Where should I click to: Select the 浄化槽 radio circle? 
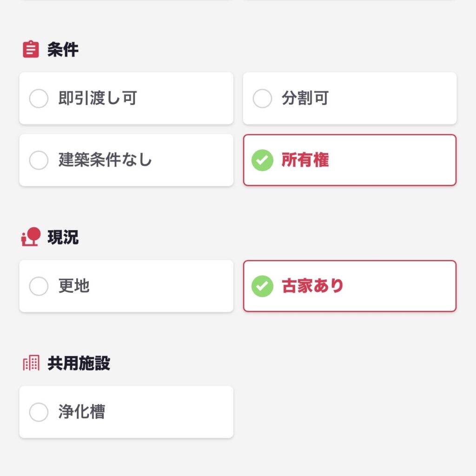[x=39, y=412]
